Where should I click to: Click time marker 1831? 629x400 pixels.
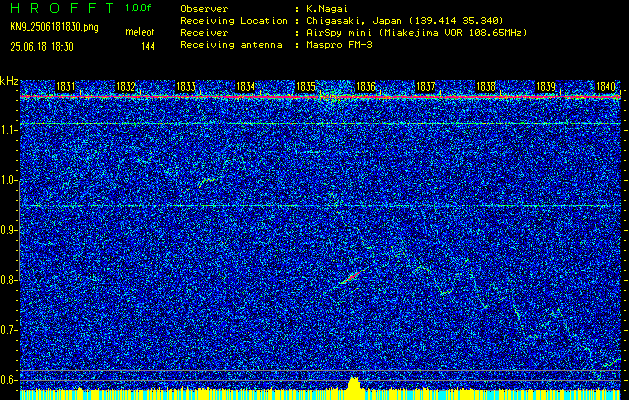tap(65, 86)
